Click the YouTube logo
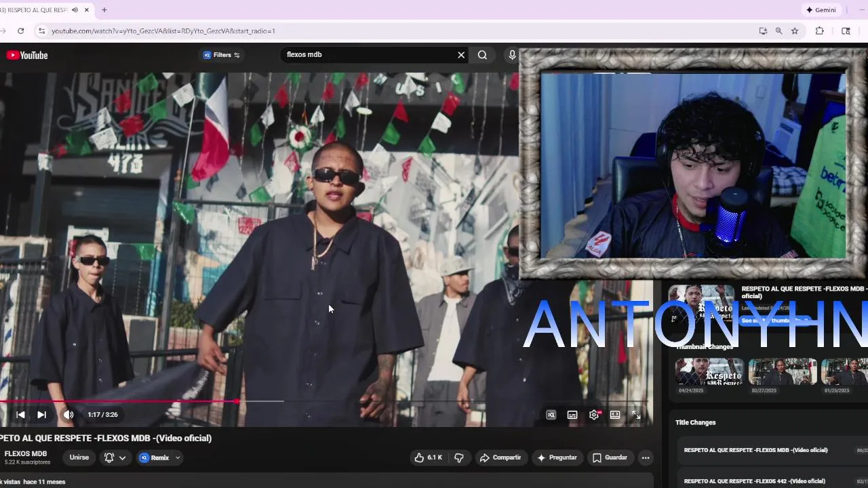 click(x=27, y=55)
